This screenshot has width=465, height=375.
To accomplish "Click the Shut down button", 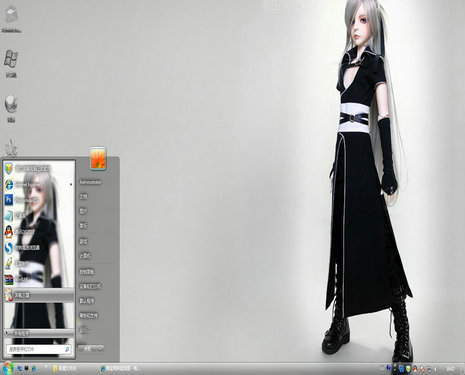I will point(88,348).
